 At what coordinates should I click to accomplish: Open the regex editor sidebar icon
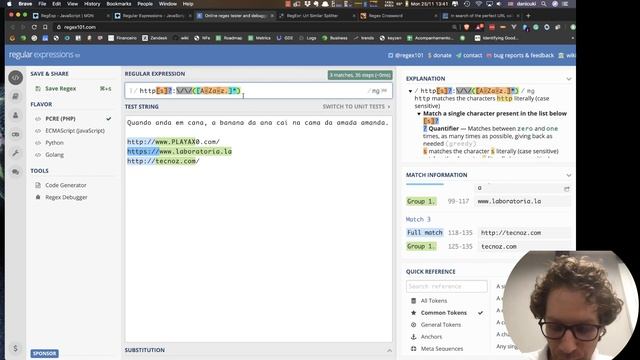(16, 77)
